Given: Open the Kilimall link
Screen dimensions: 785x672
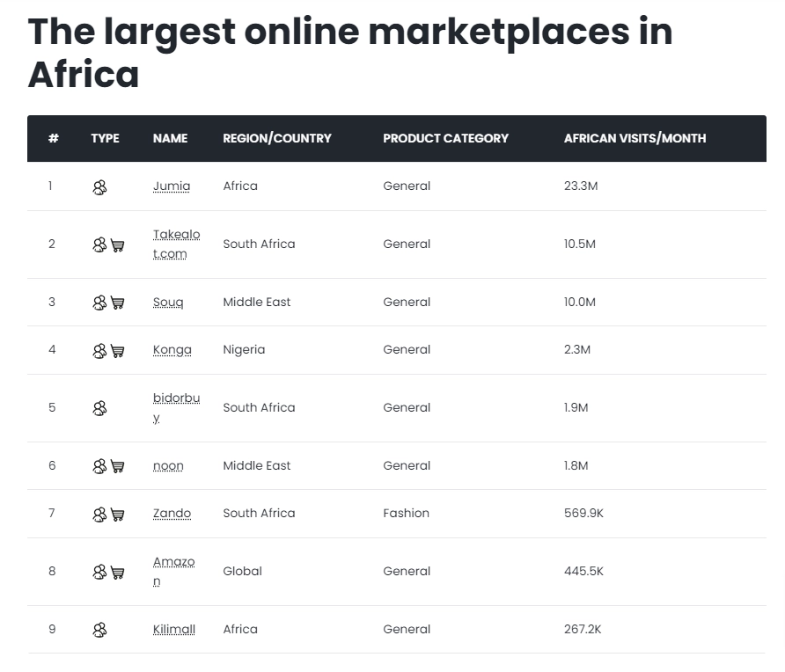Looking at the screenshot, I should [x=173, y=630].
